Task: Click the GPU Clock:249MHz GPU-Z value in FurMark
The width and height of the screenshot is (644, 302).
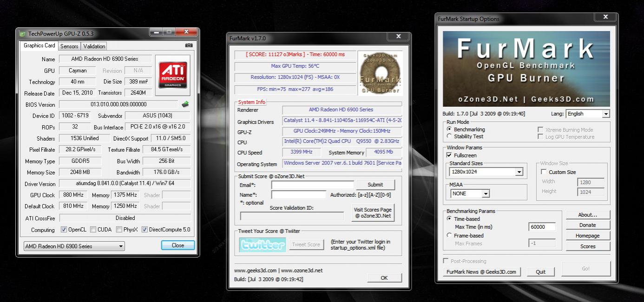Action: coord(342,131)
